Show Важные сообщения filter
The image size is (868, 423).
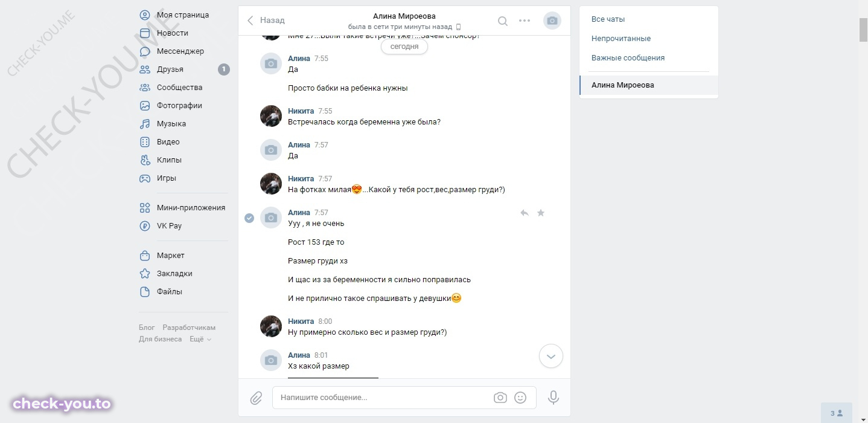tap(628, 58)
